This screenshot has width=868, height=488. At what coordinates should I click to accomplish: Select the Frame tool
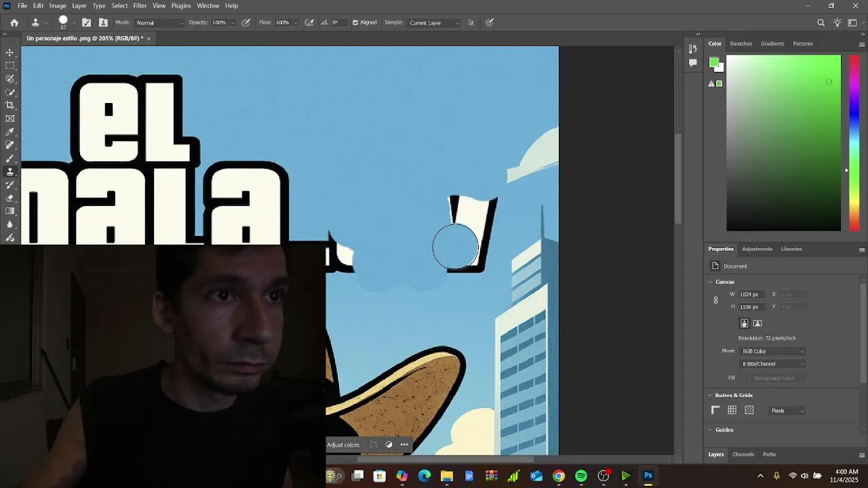[10, 119]
